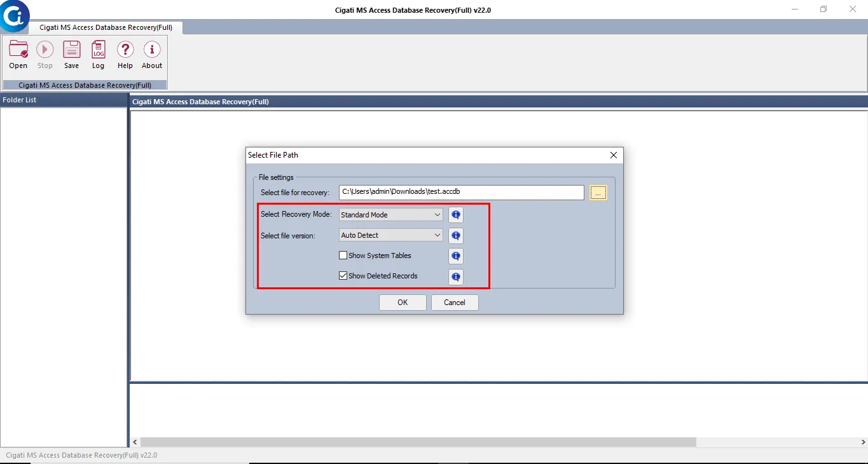Click the About toolbar icon
Screen dimensions: 868x464
(152, 54)
